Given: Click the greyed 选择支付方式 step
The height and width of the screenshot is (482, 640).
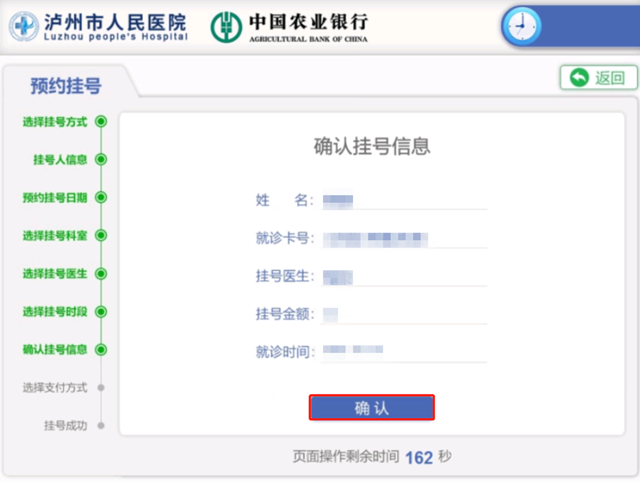Looking at the screenshot, I should point(56,387).
